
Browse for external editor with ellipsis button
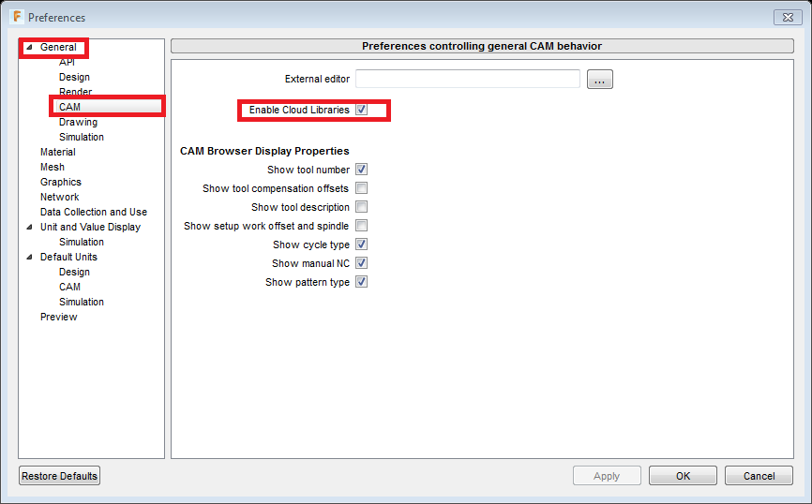tap(600, 80)
